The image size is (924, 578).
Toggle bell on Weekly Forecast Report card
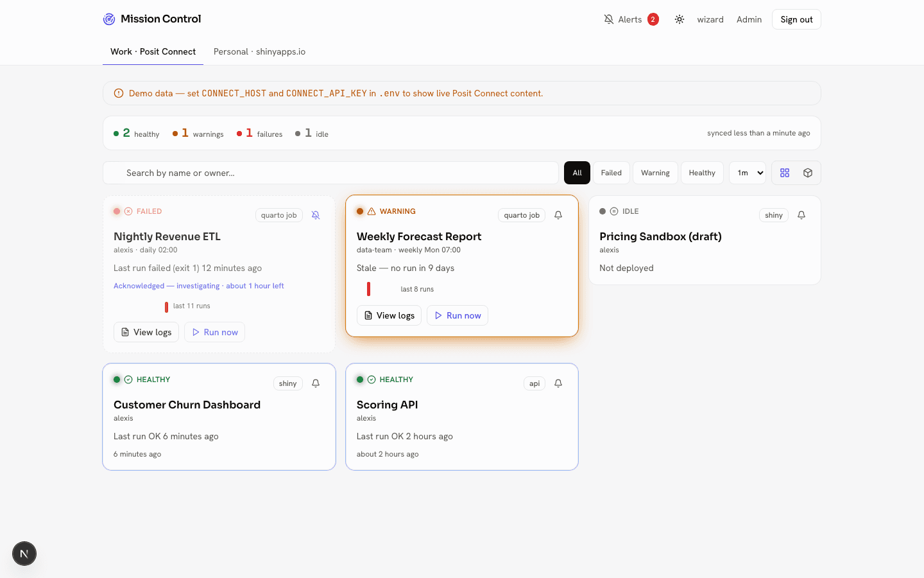point(558,215)
